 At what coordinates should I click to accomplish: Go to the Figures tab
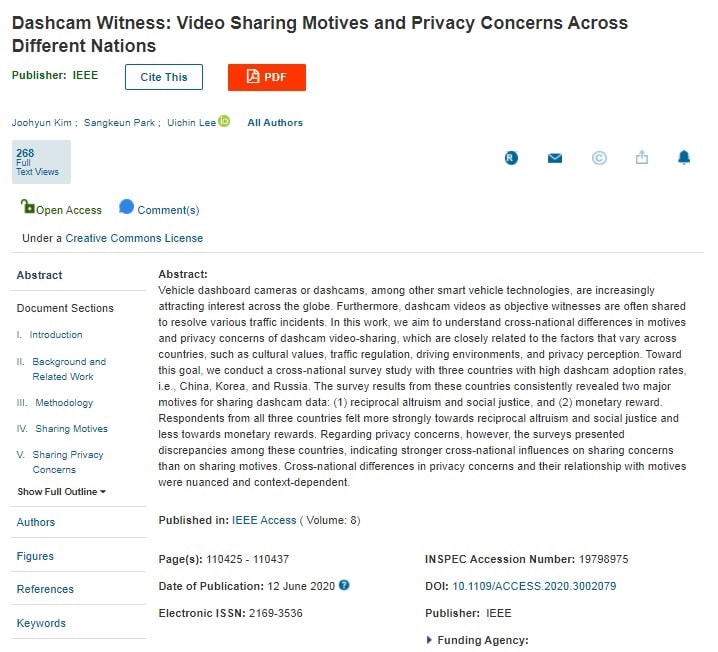(35, 556)
